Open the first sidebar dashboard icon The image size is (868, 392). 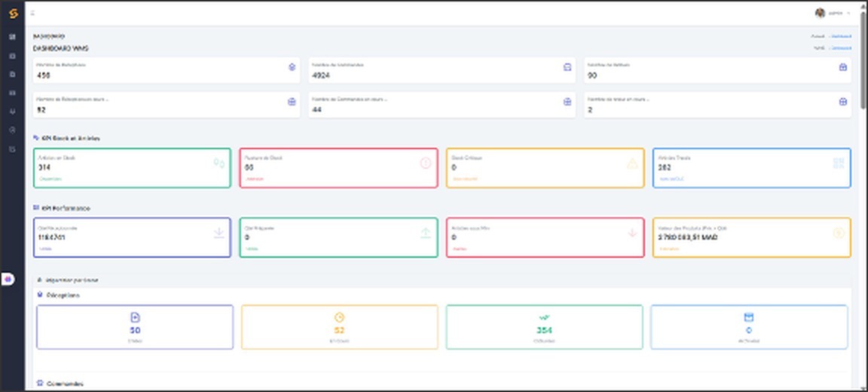tap(13, 37)
